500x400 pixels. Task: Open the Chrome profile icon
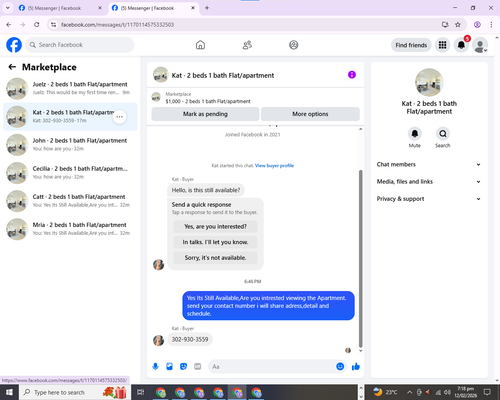coord(477,25)
